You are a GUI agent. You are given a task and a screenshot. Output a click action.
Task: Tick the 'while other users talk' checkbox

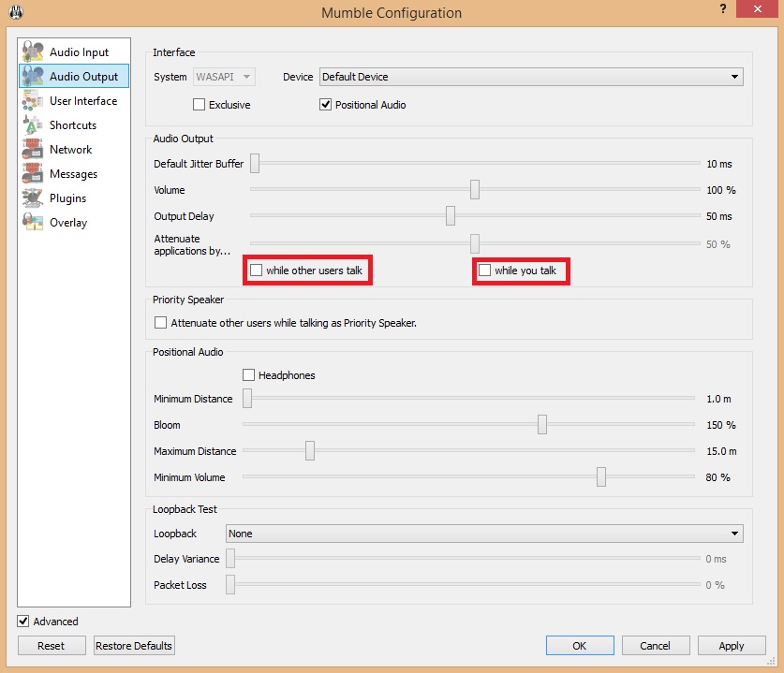coord(256,271)
